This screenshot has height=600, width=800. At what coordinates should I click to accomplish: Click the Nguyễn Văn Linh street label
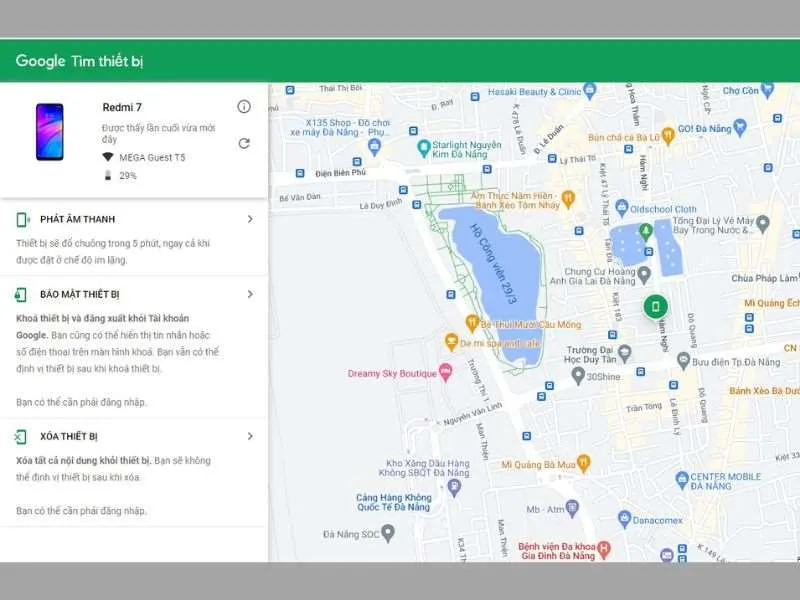[x=472, y=414]
